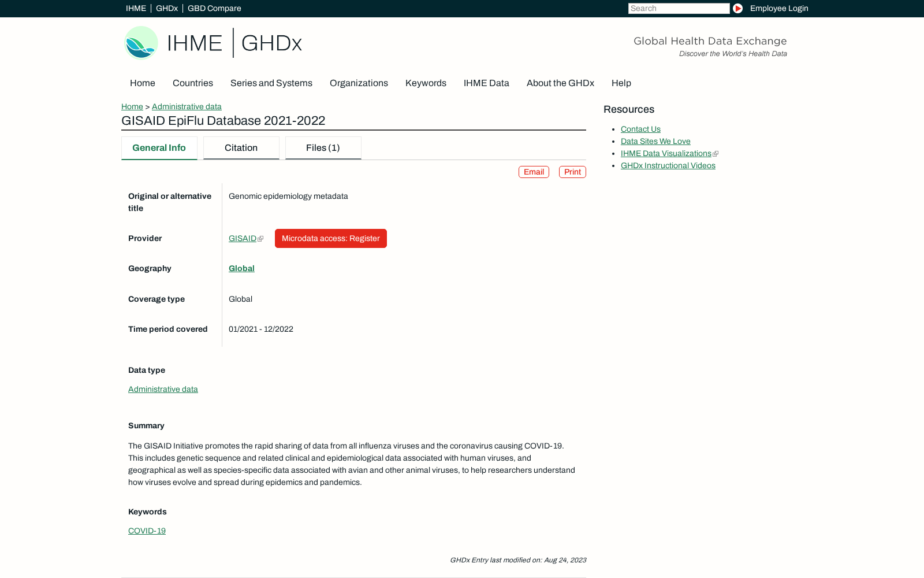Open Help menu item
The image size is (924, 578).
[x=621, y=83]
